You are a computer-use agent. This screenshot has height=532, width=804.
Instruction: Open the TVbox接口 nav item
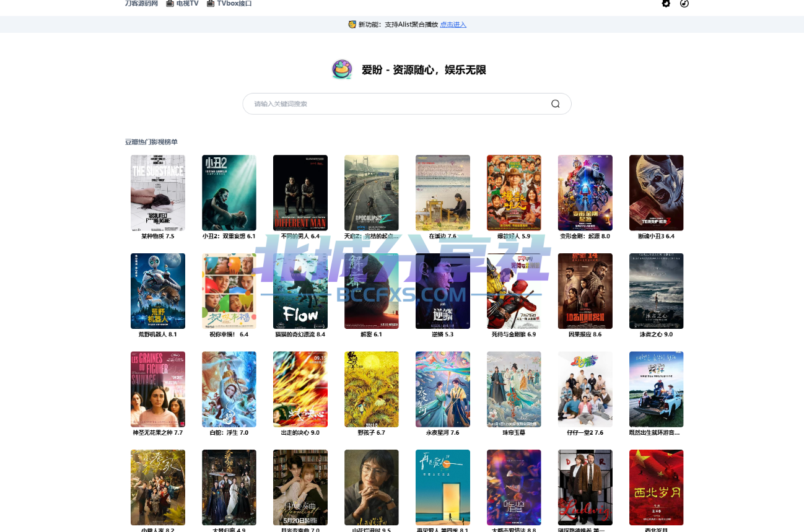(x=229, y=3)
